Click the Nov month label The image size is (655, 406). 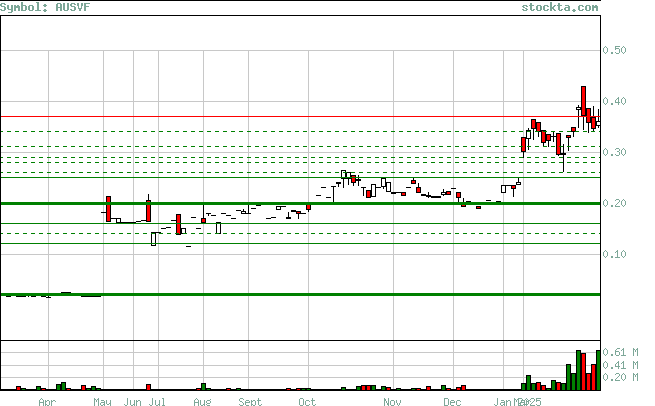[392, 402]
